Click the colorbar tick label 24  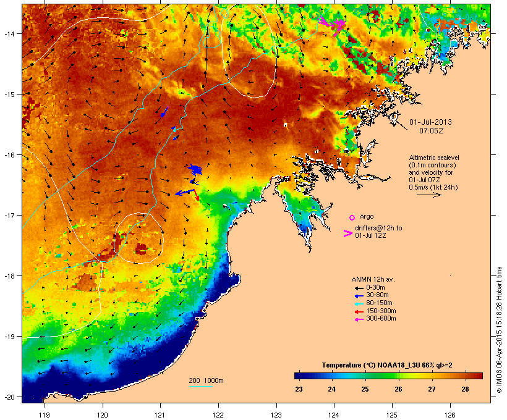pos(332,389)
